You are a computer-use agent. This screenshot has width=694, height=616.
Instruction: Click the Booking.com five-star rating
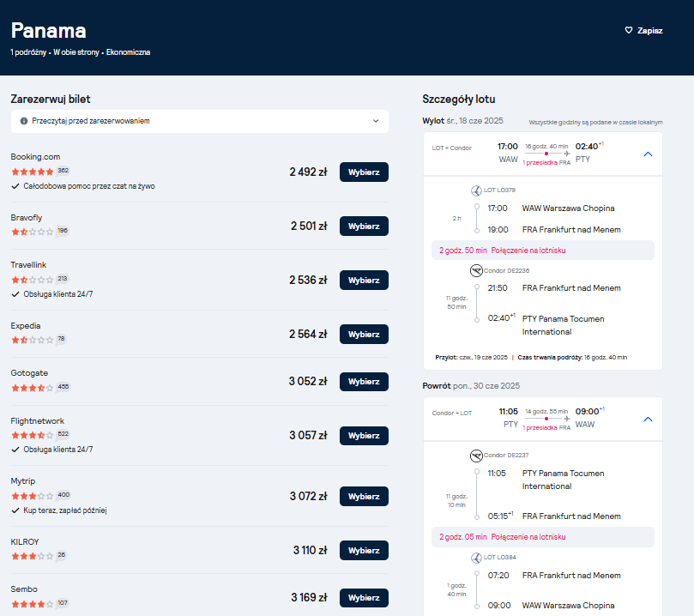(33, 172)
